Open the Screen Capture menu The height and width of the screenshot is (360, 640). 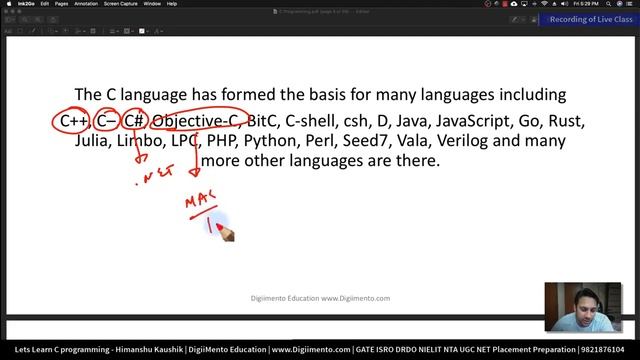pos(121,4)
